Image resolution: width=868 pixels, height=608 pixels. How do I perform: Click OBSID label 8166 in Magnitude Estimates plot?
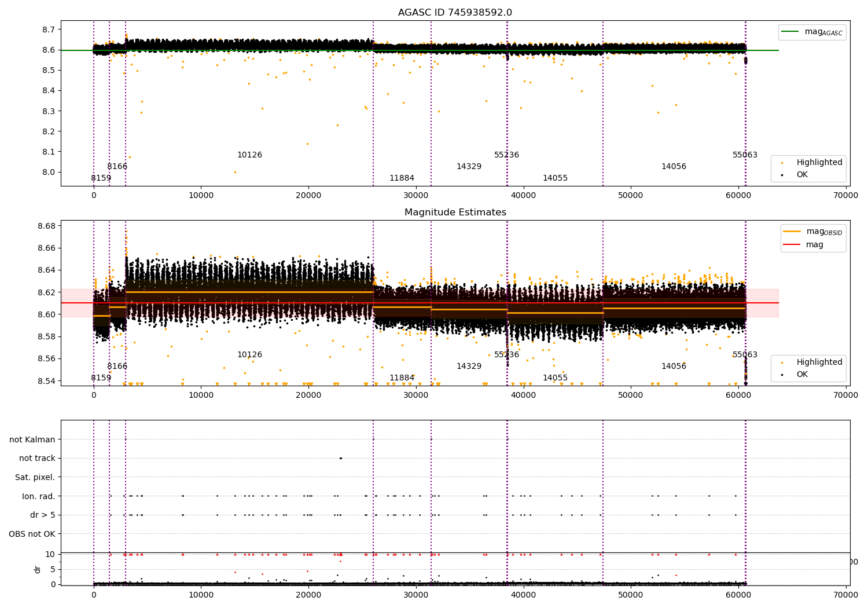pos(117,367)
